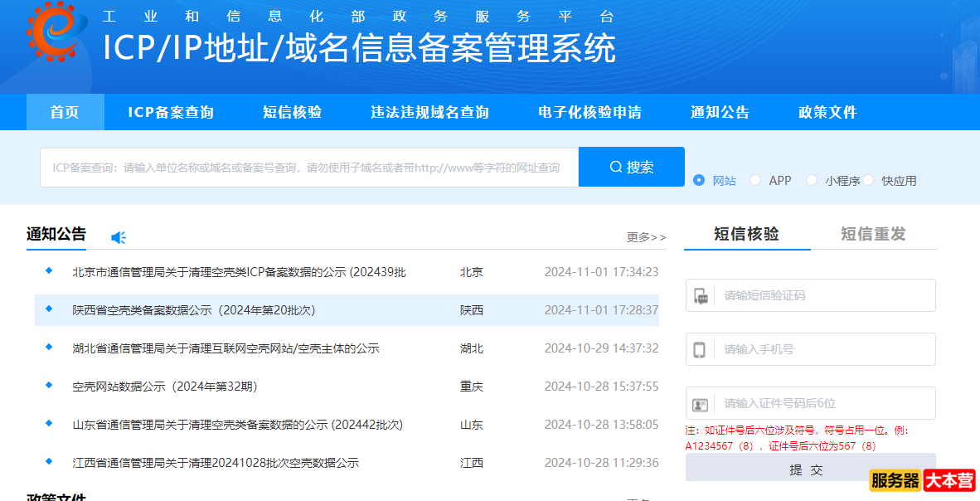Expand notices via 更多>> link
This screenshot has height=501, width=980.
[x=646, y=237]
